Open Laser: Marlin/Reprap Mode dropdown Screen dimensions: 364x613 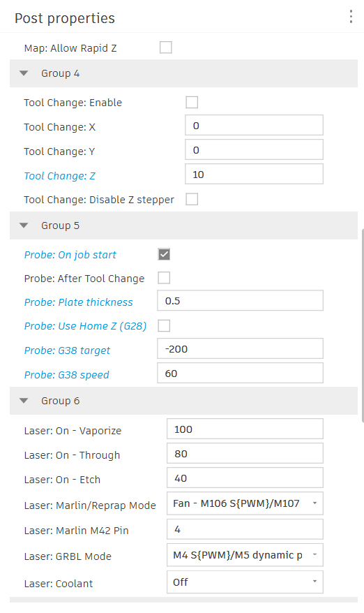[245, 503]
